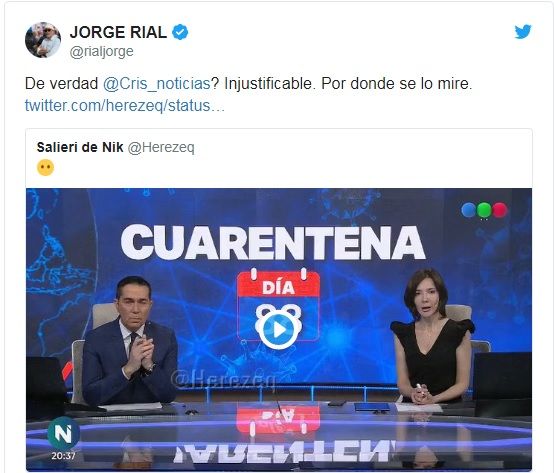The image size is (554, 473).
Task: Click the @Herezeq watermark on video
Action: click(223, 380)
